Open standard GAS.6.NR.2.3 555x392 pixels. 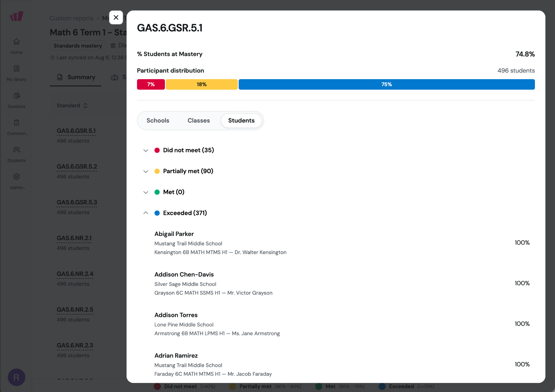pos(75,345)
